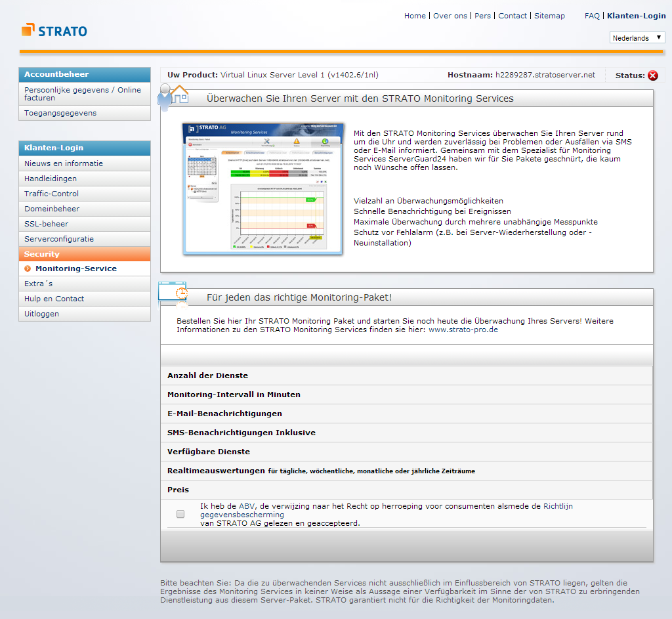
Task: Open Toegangsgegevens under Accountbeheer
Action: 60,113
